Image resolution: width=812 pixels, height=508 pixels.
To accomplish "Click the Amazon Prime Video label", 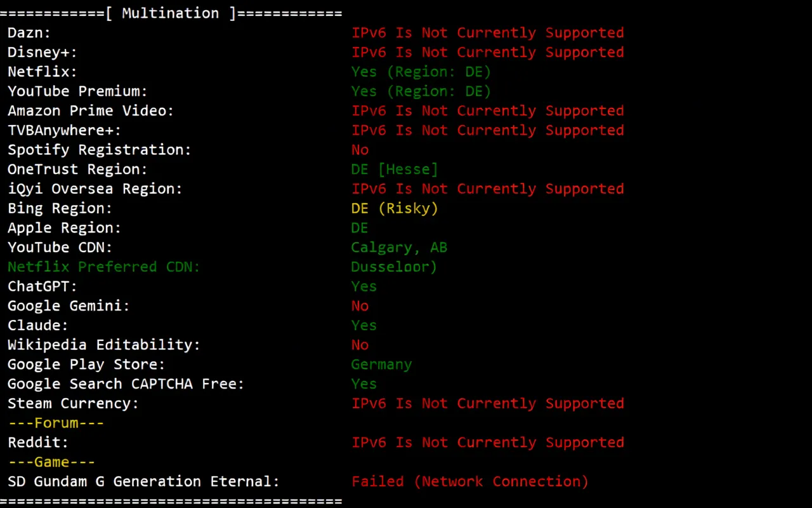I will pyautogui.click(x=91, y=111).
